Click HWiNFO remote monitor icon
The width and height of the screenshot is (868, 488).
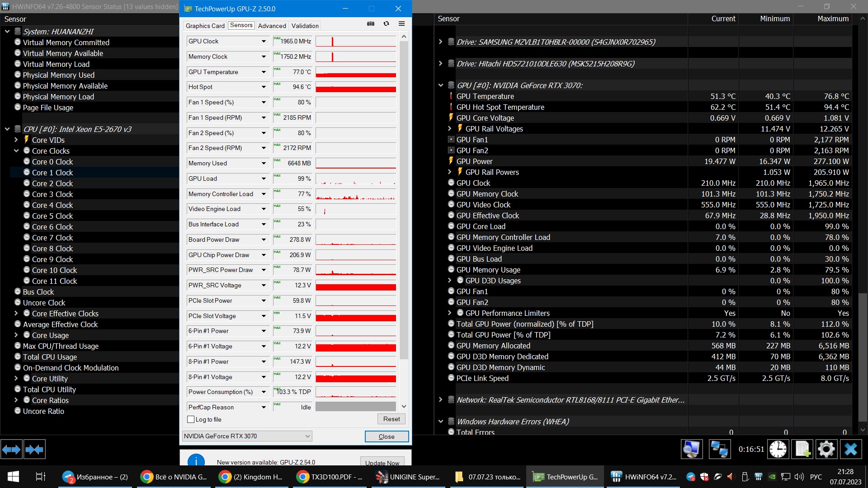(x=692, y=449)
